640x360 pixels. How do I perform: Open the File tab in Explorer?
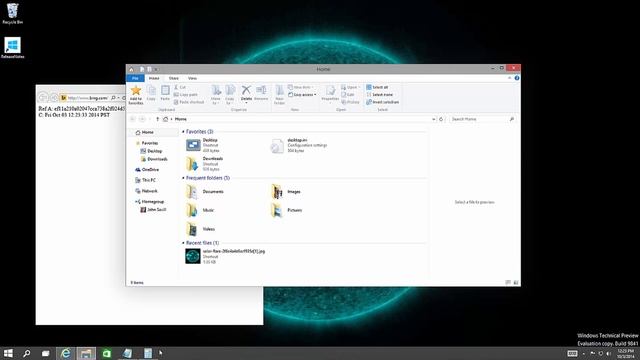click(x=135, y=78)
